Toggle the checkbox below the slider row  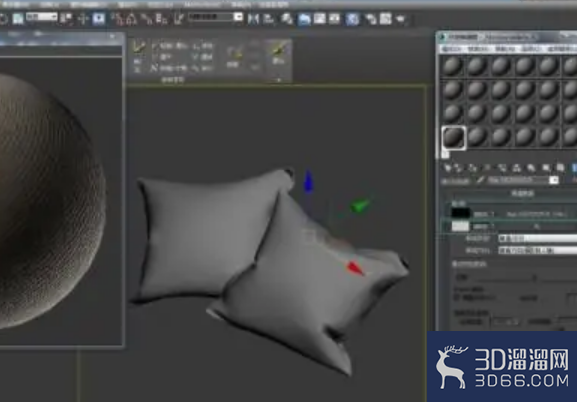(457, 296)
